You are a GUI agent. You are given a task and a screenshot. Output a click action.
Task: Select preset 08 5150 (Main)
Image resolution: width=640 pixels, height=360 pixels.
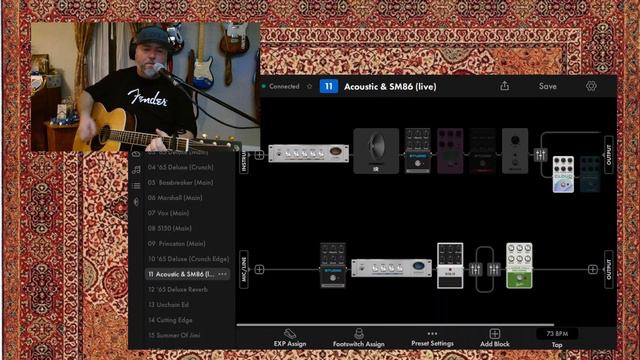169,228
